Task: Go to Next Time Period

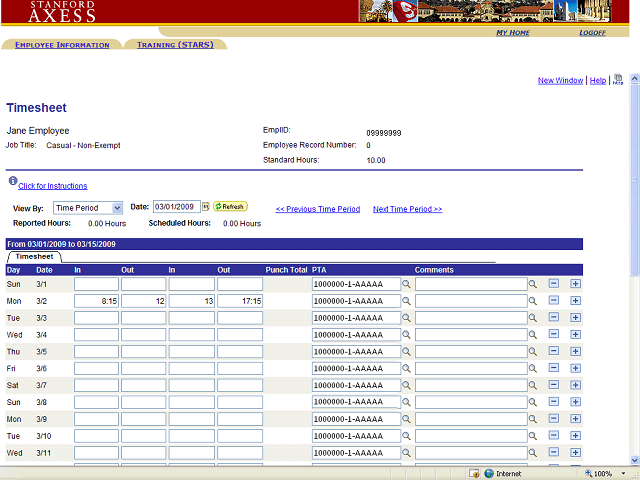Action: (407, 209)
